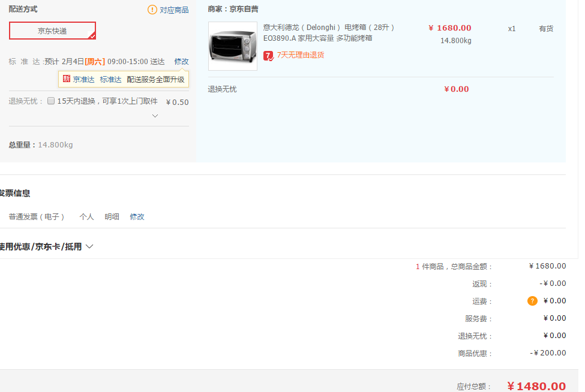Click the orange question mark beside 运费

532,301
